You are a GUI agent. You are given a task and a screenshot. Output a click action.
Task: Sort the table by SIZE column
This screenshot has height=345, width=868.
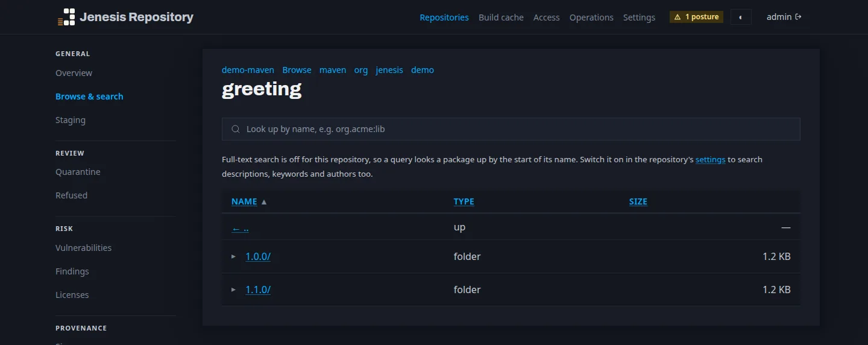click(638, 201)
